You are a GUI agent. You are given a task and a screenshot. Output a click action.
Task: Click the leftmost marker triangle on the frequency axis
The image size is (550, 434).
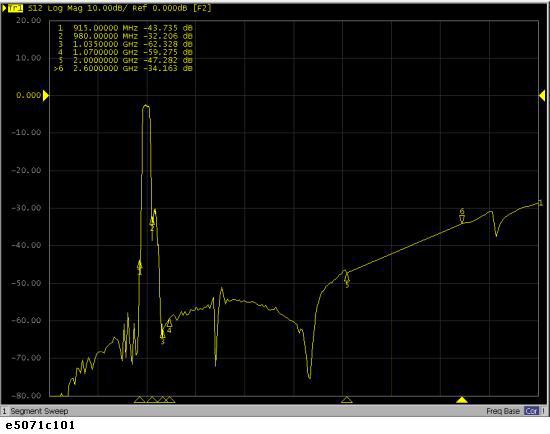[x=140, y=400]
